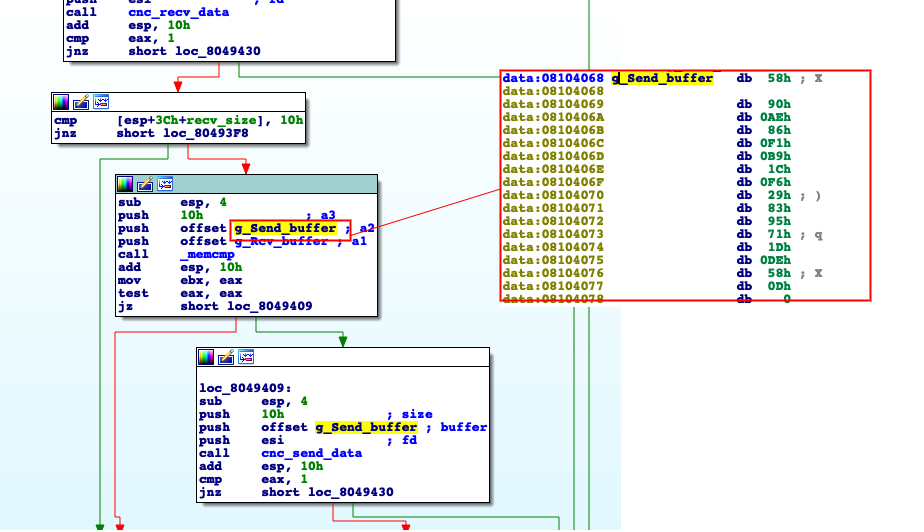Click the group nodes icon in the recv_size cmp block

(x=101, y=103)
